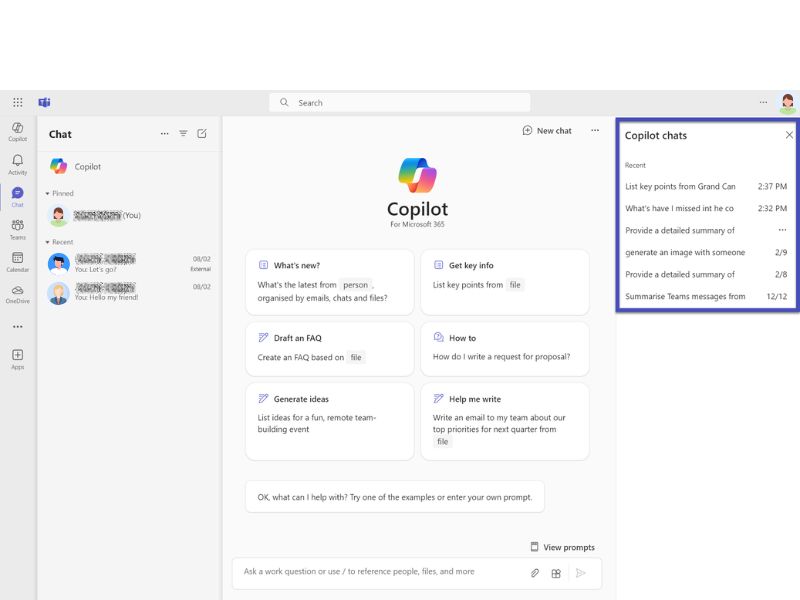Screen dimensions: 800x600
Task: Click the attach file paperclip icon
Action: [535, 573]
